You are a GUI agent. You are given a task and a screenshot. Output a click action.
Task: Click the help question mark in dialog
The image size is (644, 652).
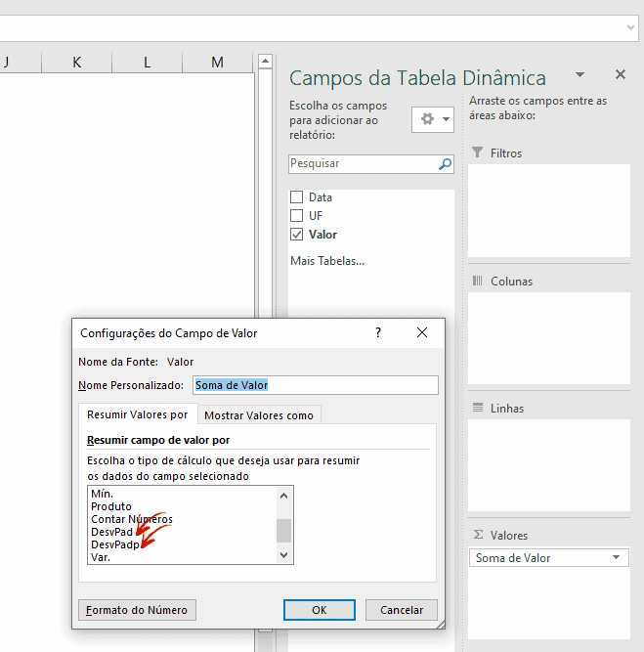click(x=378, y=332)
